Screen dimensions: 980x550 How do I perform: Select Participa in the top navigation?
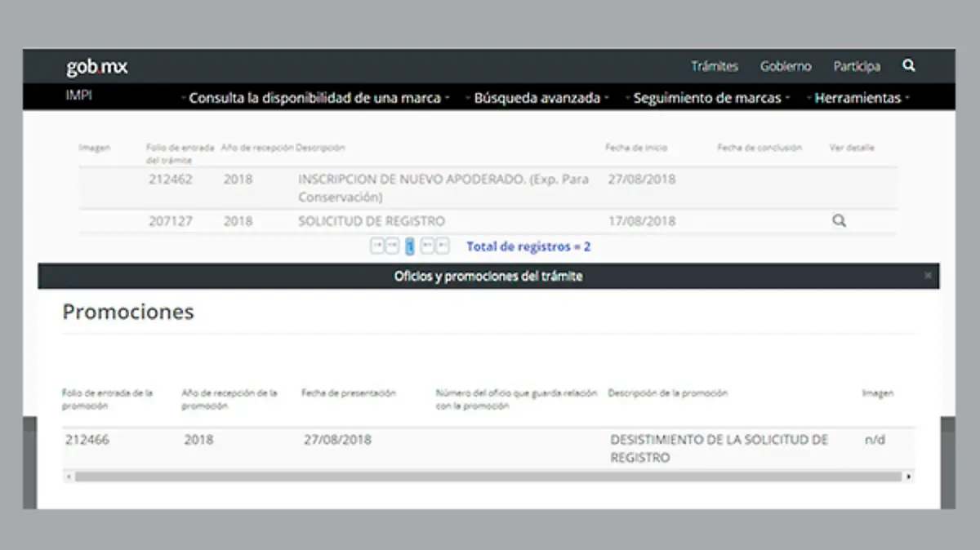856,66
